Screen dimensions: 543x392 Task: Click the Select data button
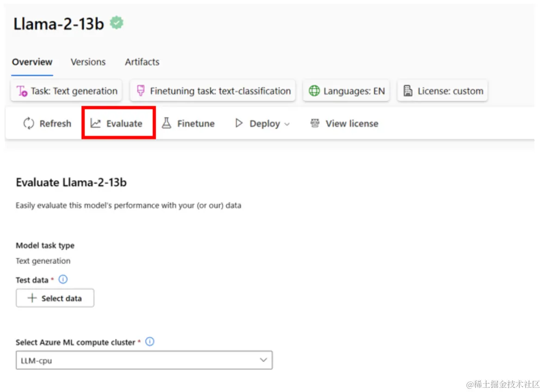tap(55, 298)
